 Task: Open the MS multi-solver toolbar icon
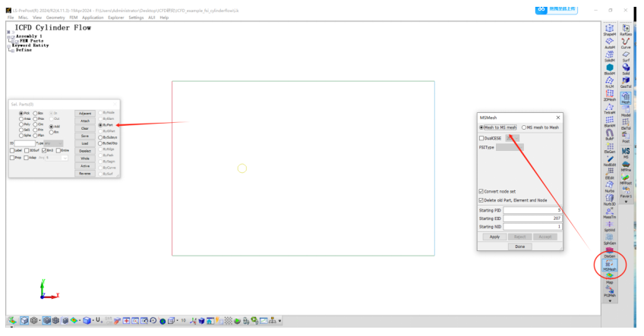(626, 152)
